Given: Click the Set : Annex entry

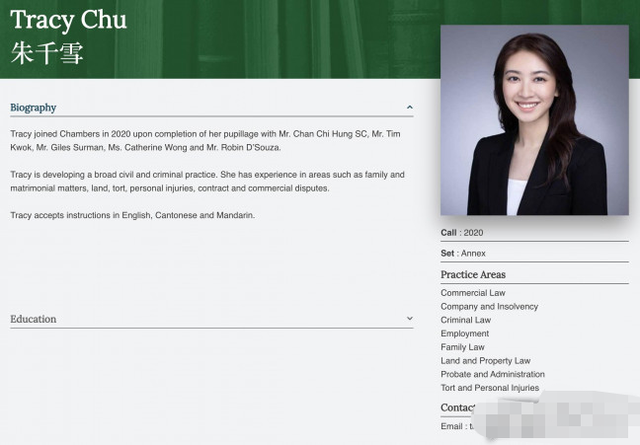Looking at the screenshot, I should point(463,253).
